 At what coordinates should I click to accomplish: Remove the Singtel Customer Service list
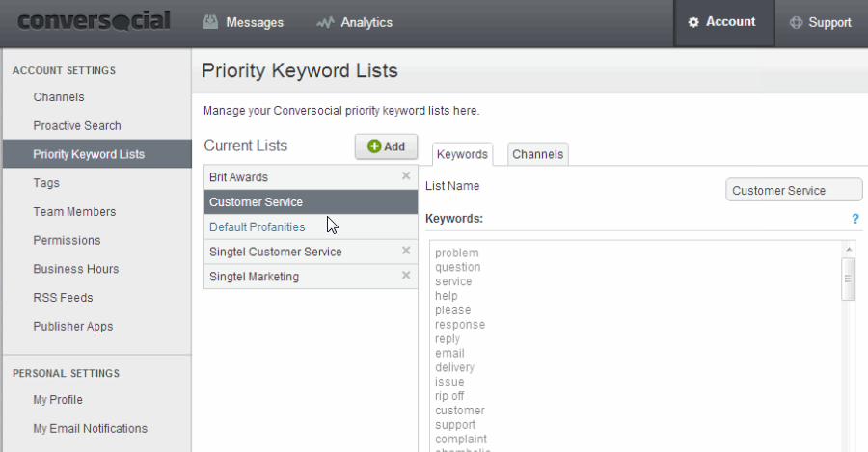406,251
